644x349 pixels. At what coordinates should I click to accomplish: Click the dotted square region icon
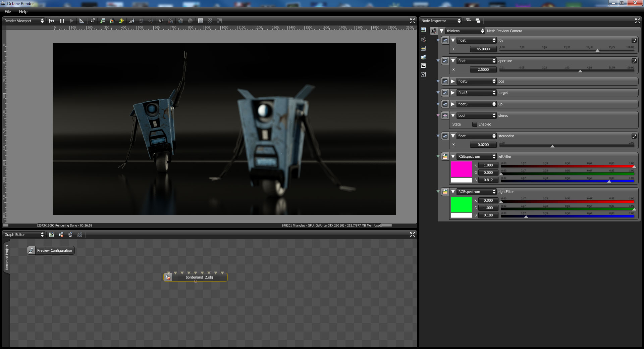[201, 21]
